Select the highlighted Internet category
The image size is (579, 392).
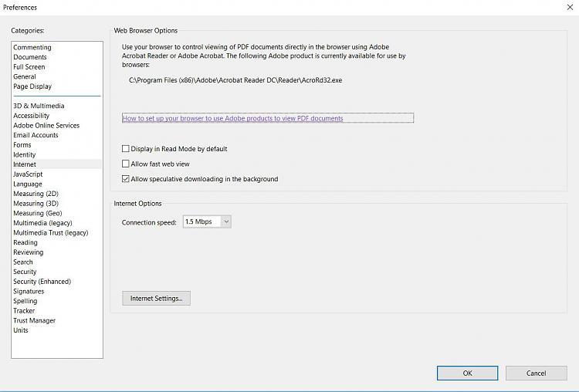click(57, 164)
